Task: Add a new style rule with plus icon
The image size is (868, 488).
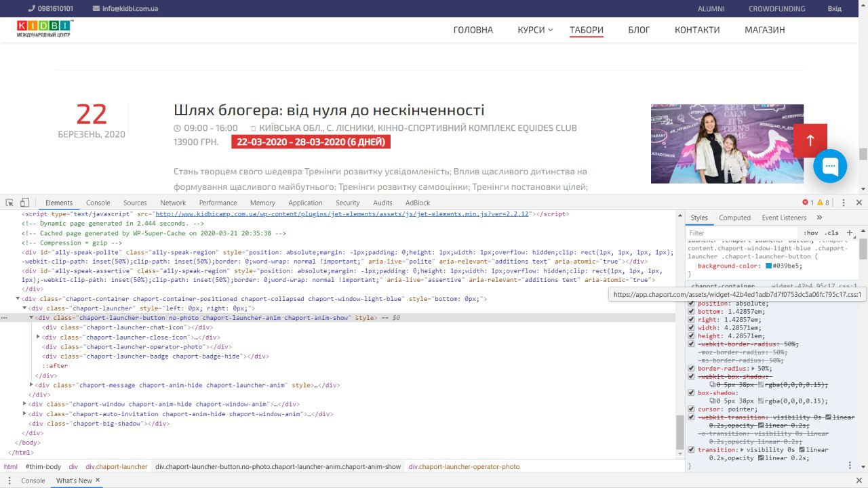Action: pyautogui.click(x=850, y=232)
